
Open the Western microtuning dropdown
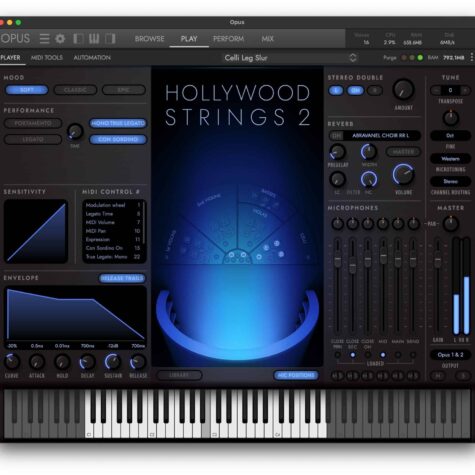coord(450,159)
